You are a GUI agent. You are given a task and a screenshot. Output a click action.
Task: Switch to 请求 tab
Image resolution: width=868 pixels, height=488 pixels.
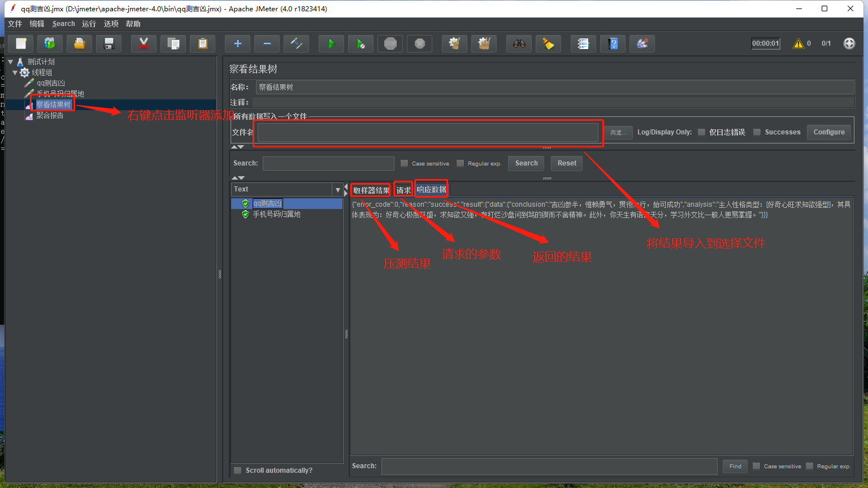(403, 190)
